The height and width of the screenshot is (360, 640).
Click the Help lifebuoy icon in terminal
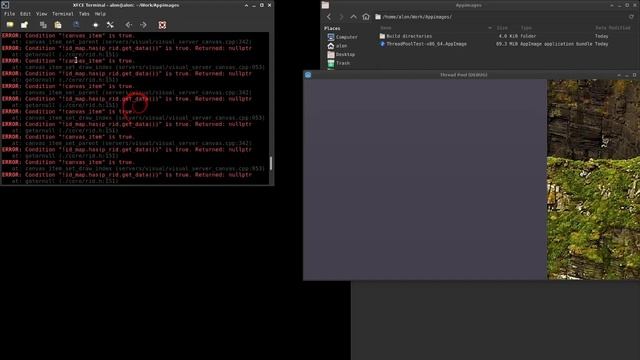pyautogui.click(x=162, y=25)
